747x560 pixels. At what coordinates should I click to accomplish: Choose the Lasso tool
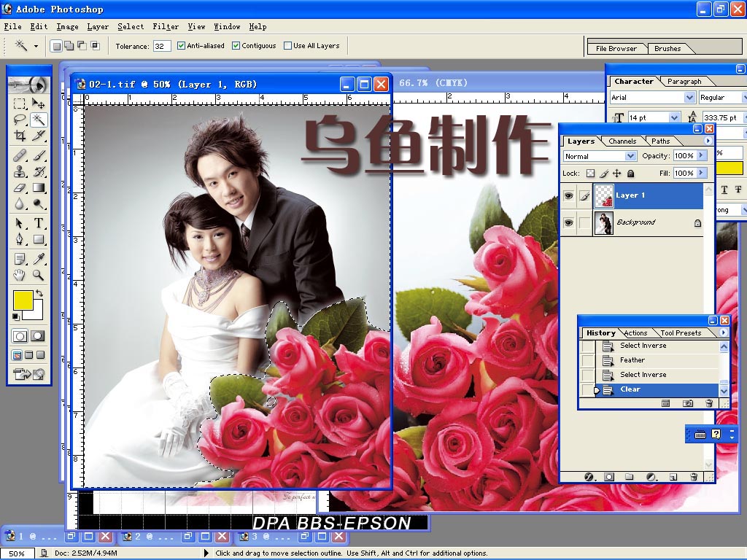pos(20,119)
